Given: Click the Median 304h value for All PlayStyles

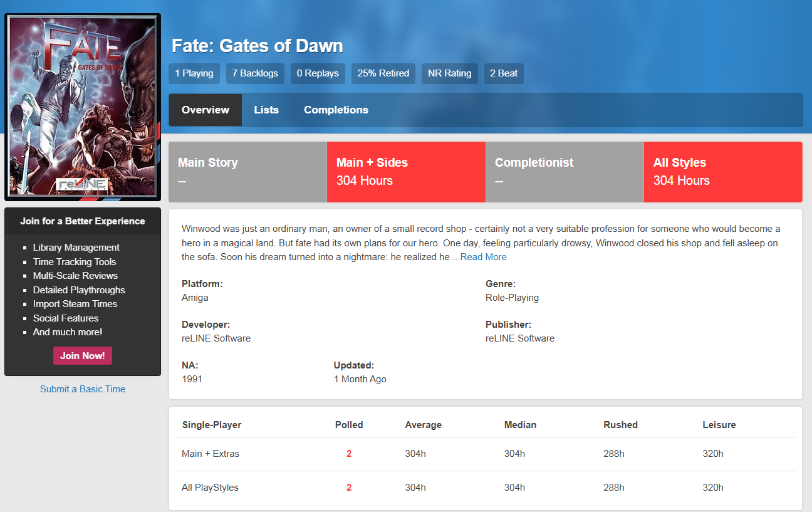Looking at the screenshot, I should 514,488.
